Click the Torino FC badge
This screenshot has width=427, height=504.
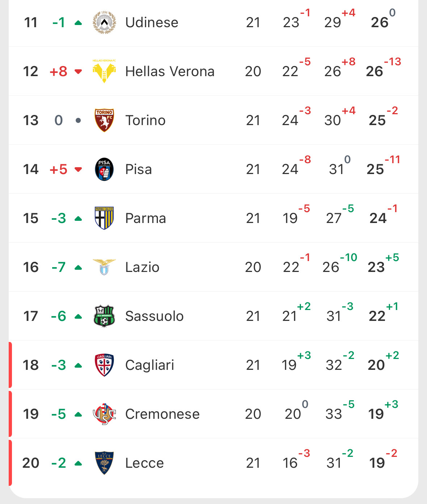[104, 120]
